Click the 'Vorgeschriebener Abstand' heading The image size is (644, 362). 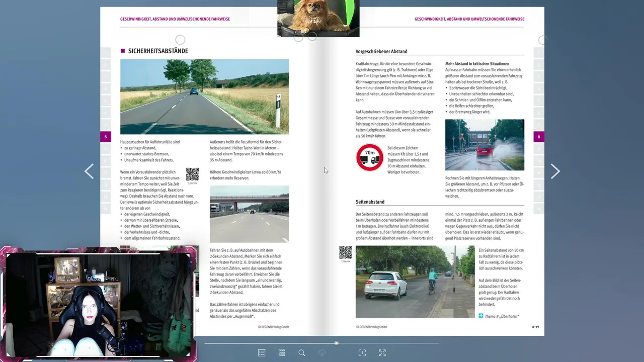pos(381,51)
